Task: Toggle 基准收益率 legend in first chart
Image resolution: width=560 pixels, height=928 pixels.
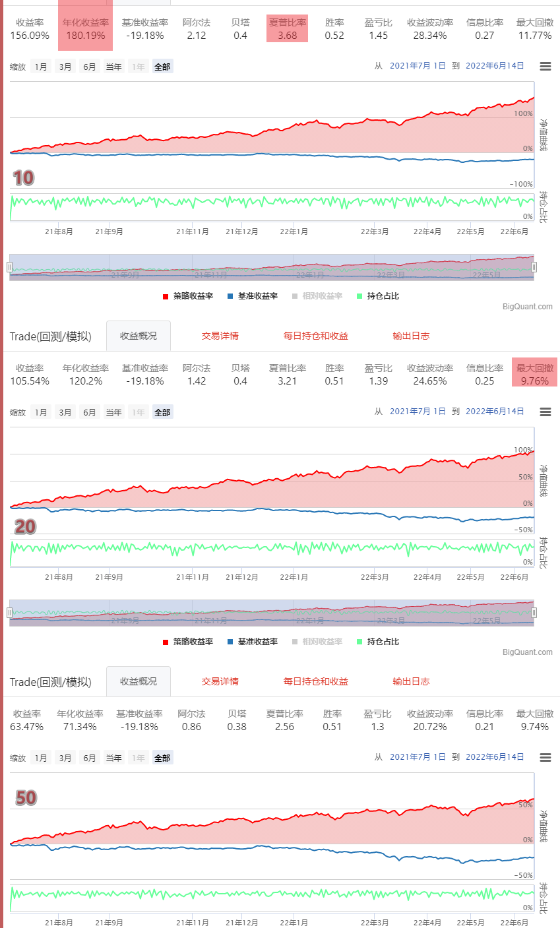Action: point(252,296)
